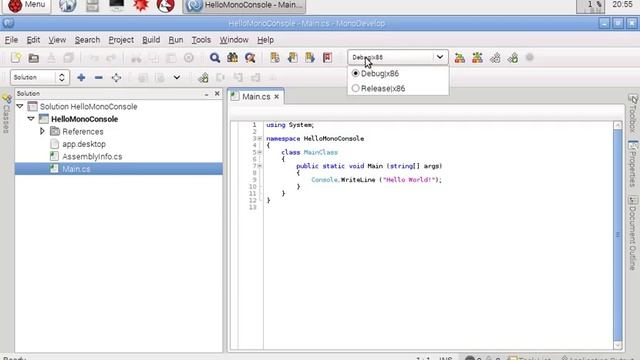The width and height of the screenshot is (640, 360).
Task: Click the Previous Bookmark toolbar icon
Action: (293, 58)
